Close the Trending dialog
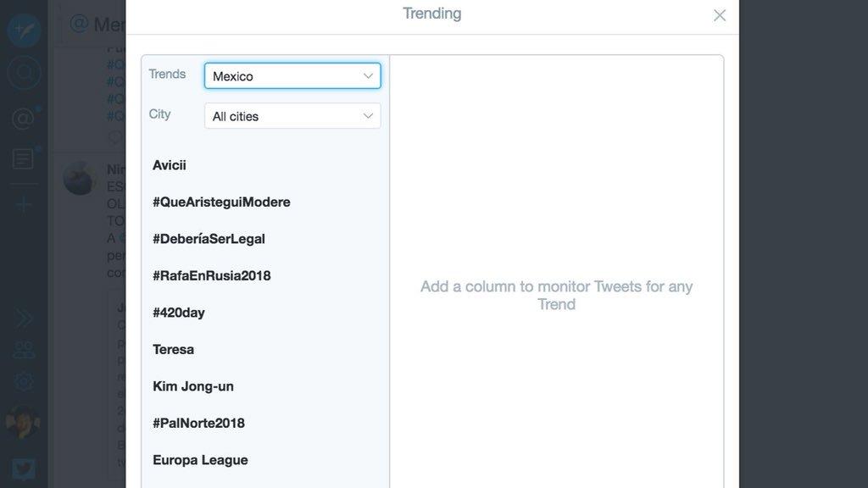868x488 pixels. coord(720,15)
